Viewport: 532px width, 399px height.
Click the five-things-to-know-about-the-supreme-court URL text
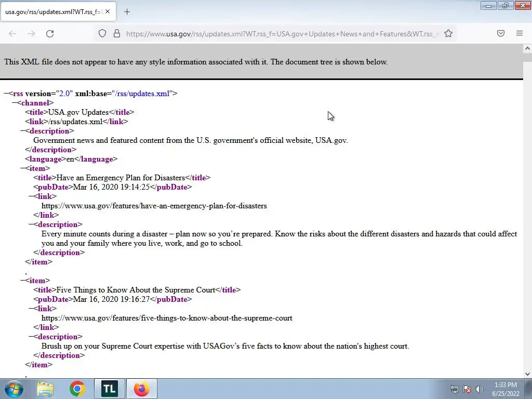[167, 318]
